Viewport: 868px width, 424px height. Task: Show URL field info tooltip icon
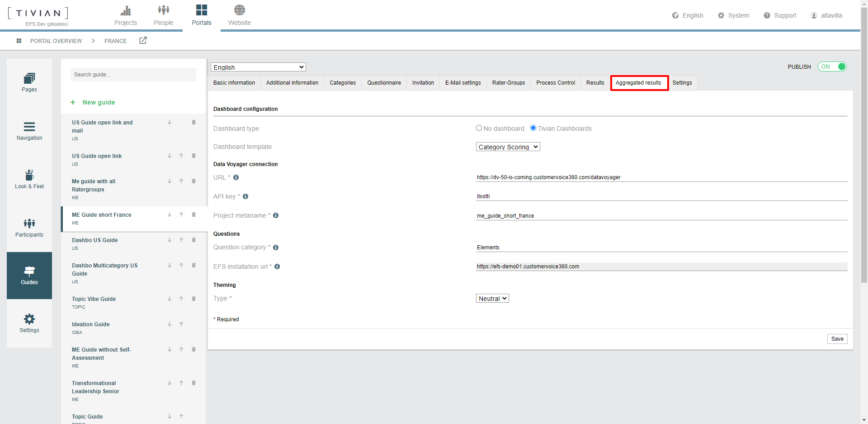tap(236, 177)
